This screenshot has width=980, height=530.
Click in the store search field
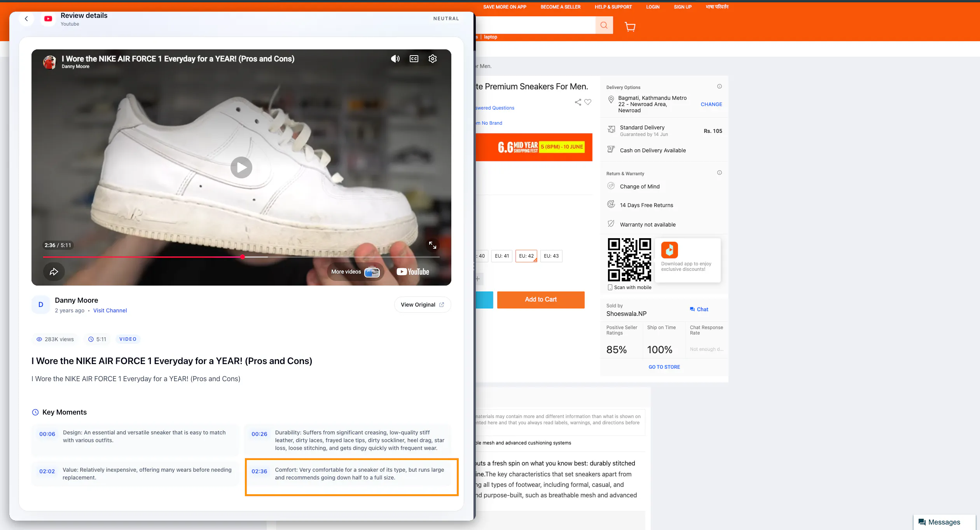[x=536, y=25]
